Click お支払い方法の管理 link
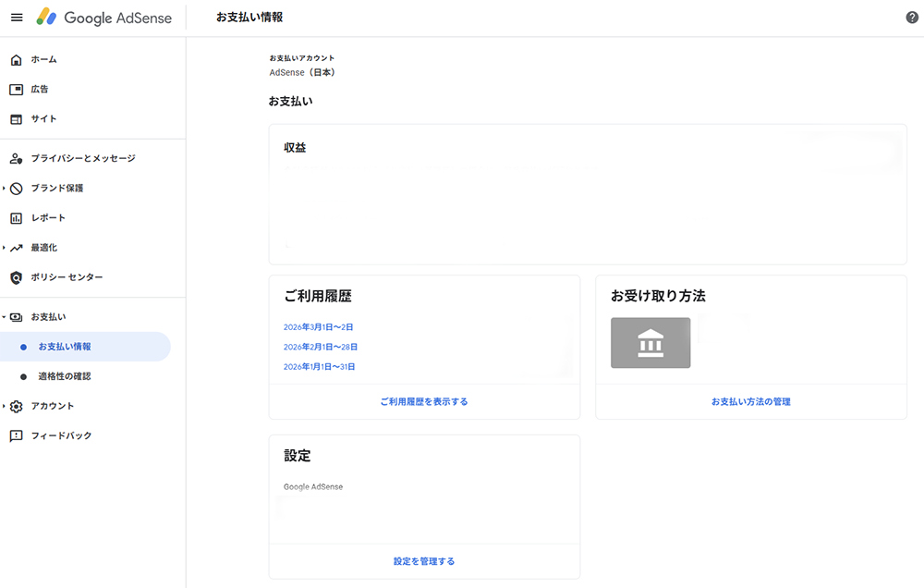Screen dimensions: 924x588 [x=750, y=402]
